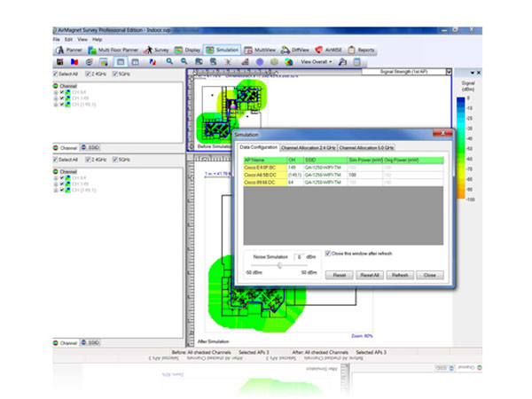Viewport: 532px width, 399px height.
Task: Close the signal legend panel
Action: (479, 73)
